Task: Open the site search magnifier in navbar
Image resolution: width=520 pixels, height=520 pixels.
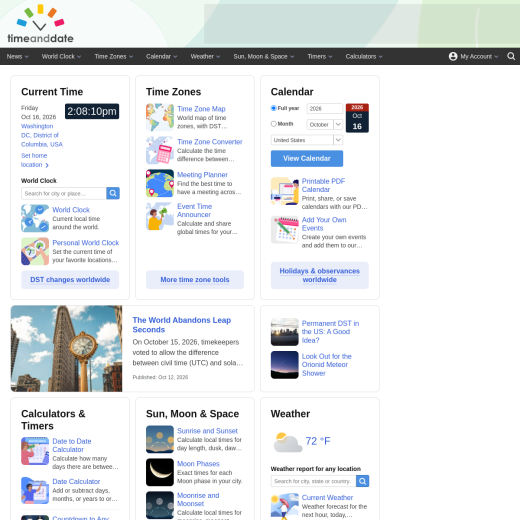Action: [x=511, y=56]
